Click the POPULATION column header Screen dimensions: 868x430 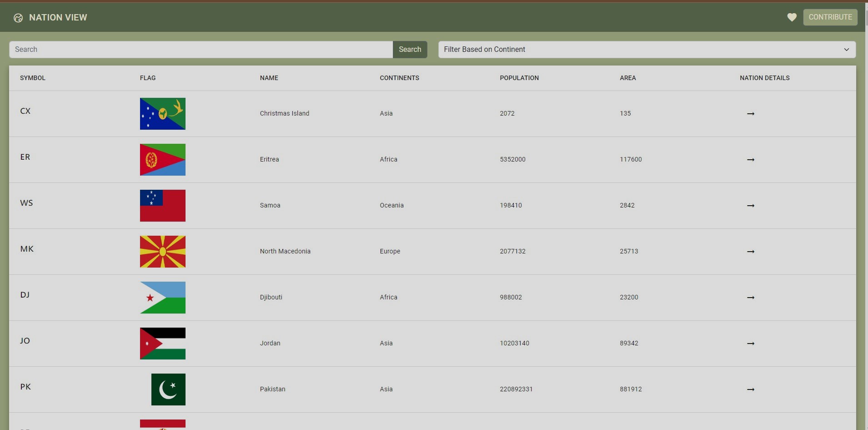[x=519, y=78]
